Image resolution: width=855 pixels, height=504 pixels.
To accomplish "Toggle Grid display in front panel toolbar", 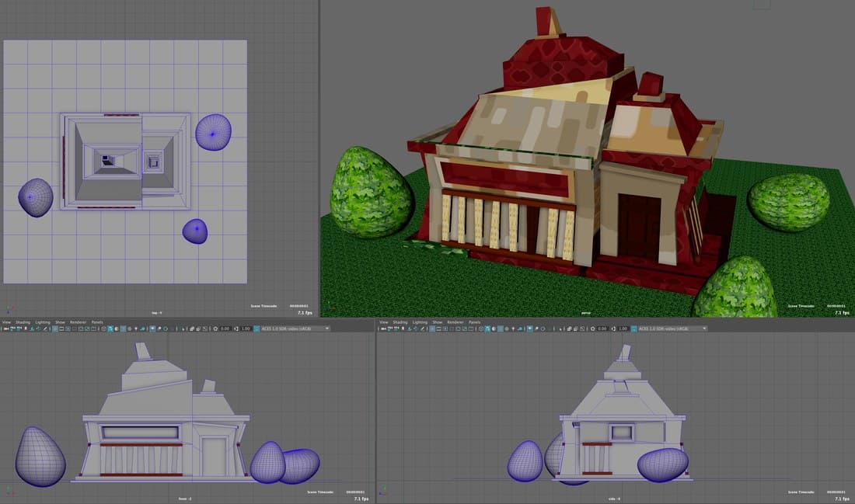I will pos(55,328).
